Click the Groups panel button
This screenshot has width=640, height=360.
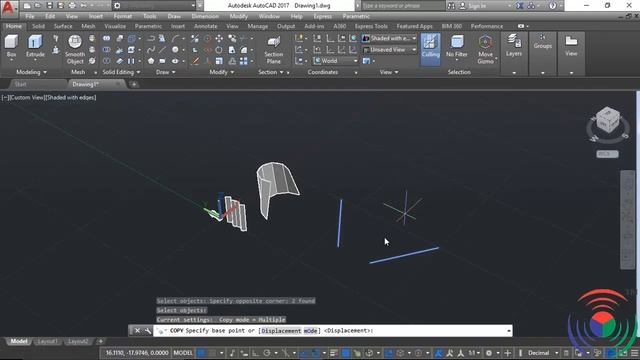542,42
